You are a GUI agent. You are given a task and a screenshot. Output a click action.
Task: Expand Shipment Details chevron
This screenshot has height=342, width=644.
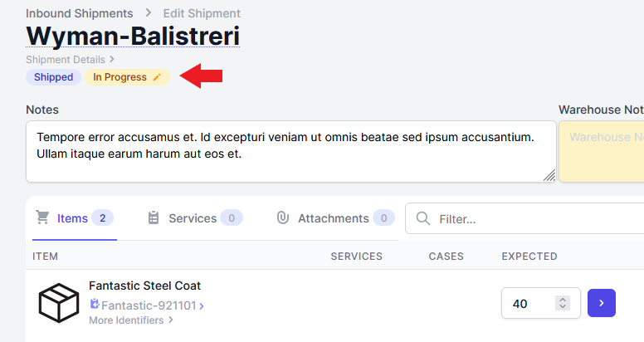coord(111,60)
